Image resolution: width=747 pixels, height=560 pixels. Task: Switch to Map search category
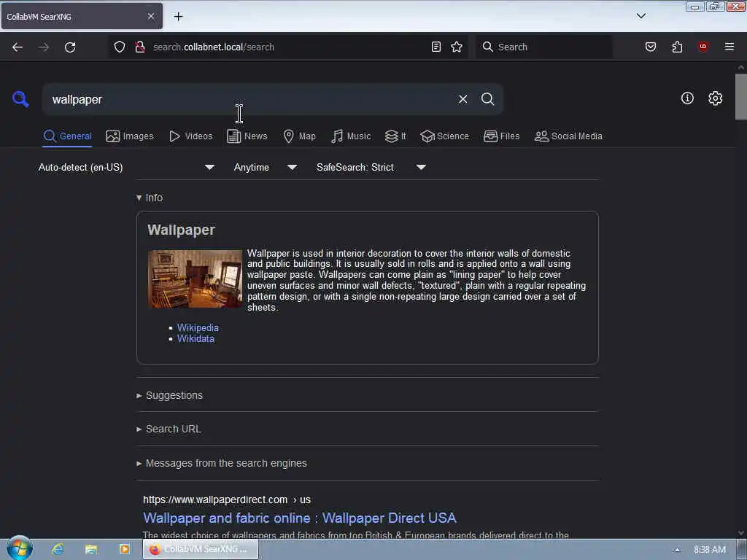299,136
